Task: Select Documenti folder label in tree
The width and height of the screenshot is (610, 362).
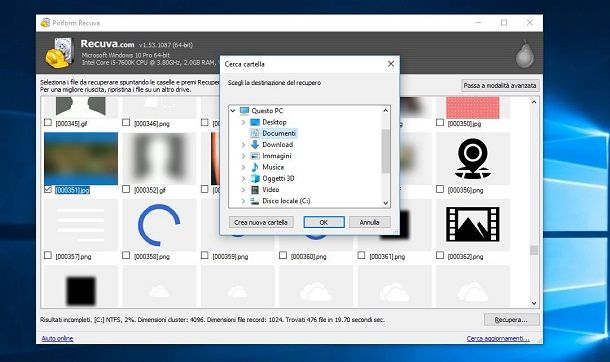Action: point(279,133)
